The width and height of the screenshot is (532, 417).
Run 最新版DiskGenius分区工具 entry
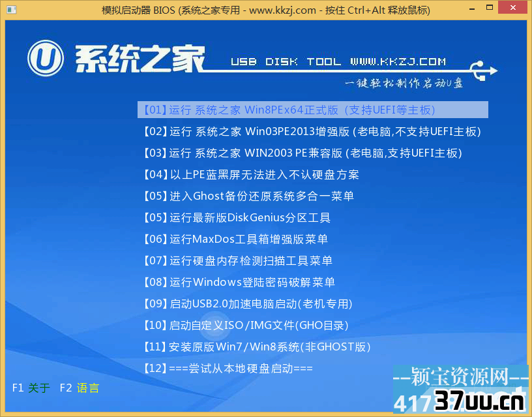coord(237,217)
